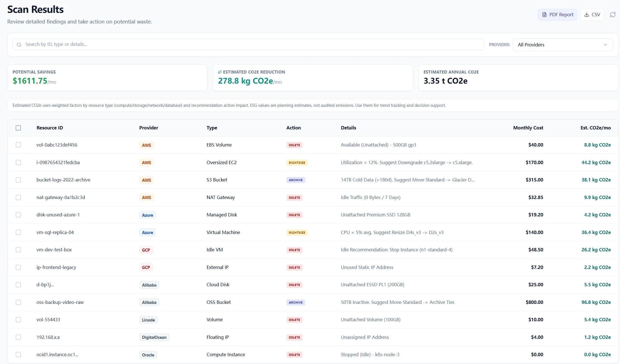Click AWS badge on vol-0abc123def456 row

(146, 145)
